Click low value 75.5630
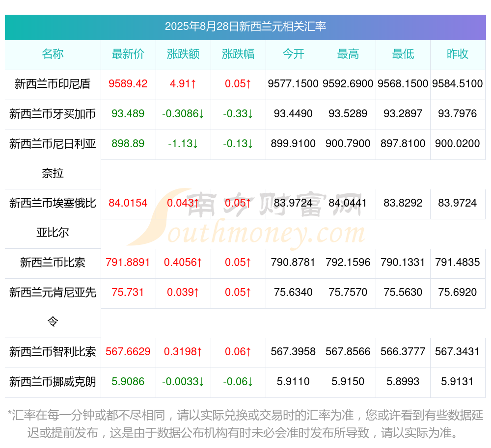The width and height of the screenshot is (491, 448). (x=403, y=292)
